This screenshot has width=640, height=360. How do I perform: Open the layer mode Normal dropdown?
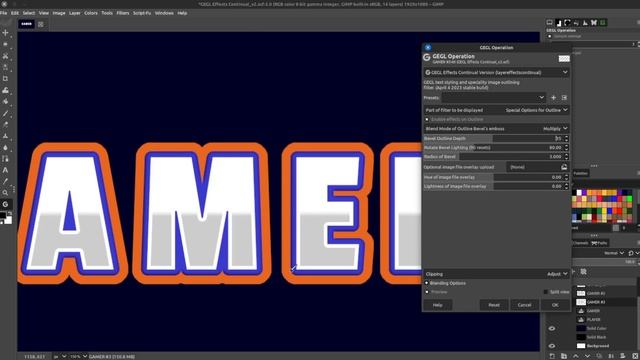pos(614,253)
